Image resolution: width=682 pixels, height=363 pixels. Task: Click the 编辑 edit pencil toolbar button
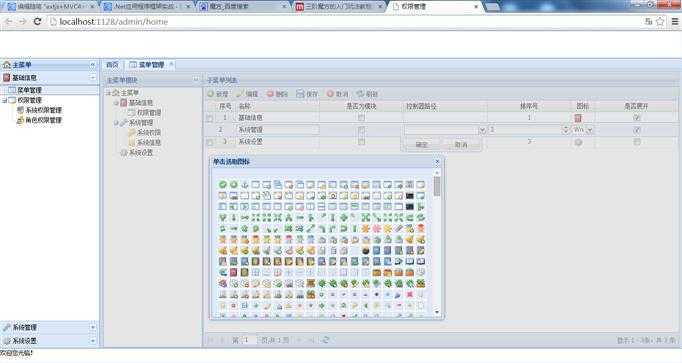tap(247, 93)
